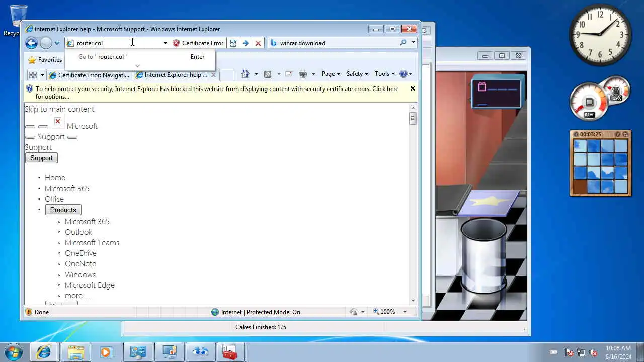Click the scroll down arrow of page scrollbar
644x362 pixels.
tap(413, 300)
